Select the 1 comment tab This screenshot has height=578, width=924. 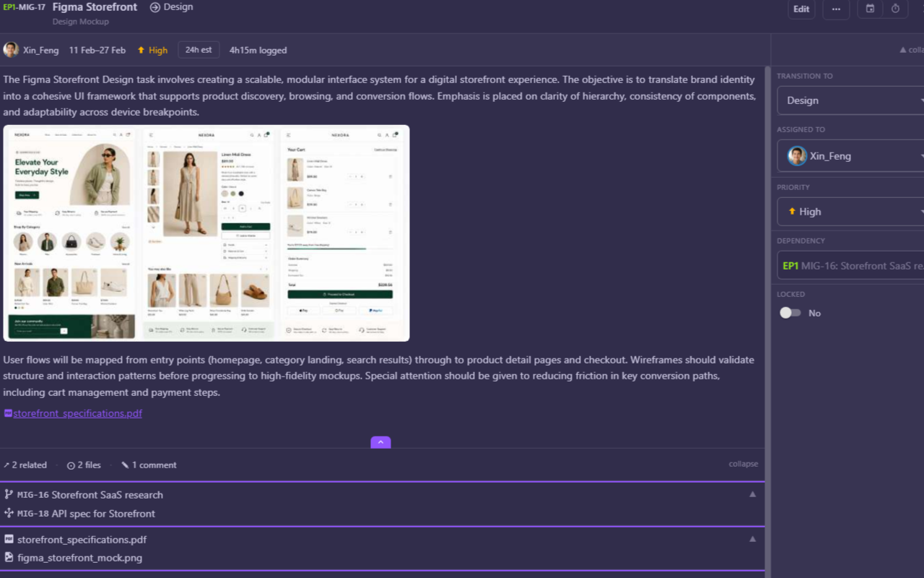pos(149,465)
